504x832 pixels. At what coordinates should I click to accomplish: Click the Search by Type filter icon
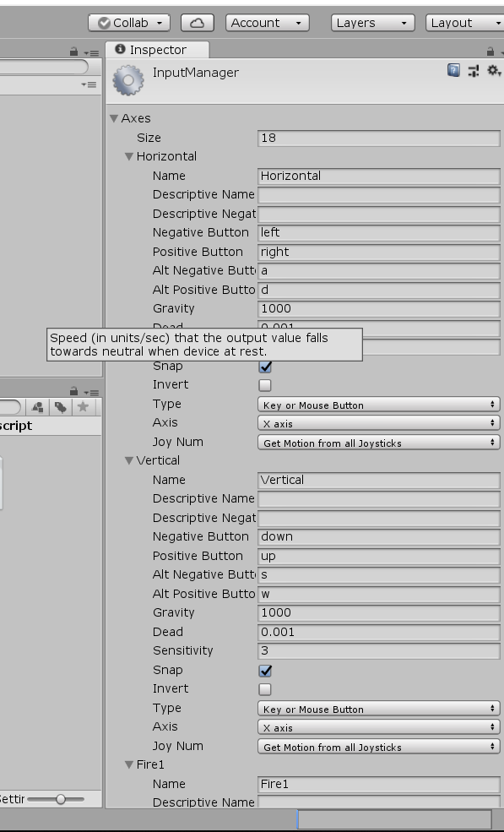coord(38,407)
